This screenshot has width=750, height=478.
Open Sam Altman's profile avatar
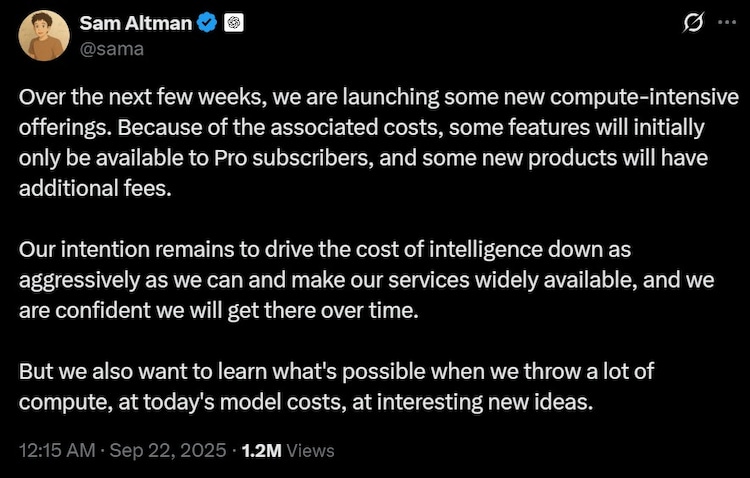(x=44, y=35)
